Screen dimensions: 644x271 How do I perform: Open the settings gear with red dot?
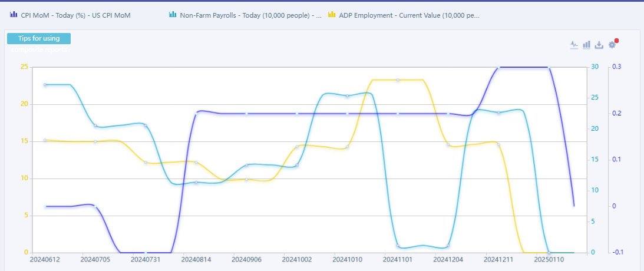coord(612,45)
